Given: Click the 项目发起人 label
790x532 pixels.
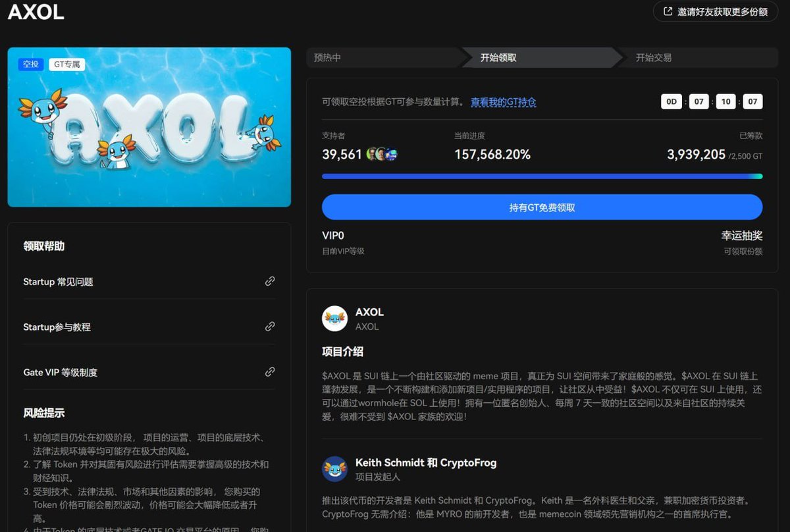Looking at the screenshot, I should pos(377,477).
